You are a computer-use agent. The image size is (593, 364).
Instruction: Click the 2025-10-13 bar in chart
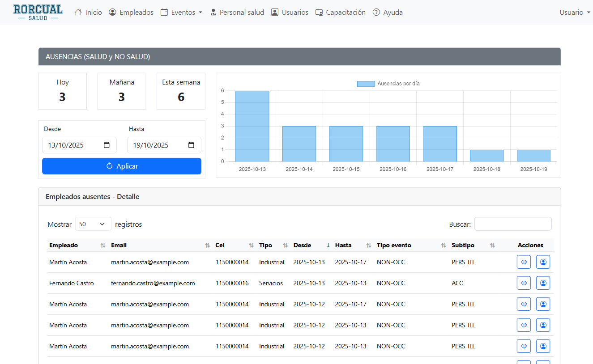coord(252,126)
